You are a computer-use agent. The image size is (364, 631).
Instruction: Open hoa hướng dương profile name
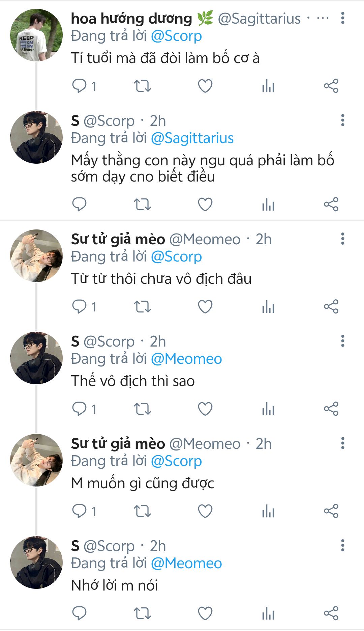(131, 19)
